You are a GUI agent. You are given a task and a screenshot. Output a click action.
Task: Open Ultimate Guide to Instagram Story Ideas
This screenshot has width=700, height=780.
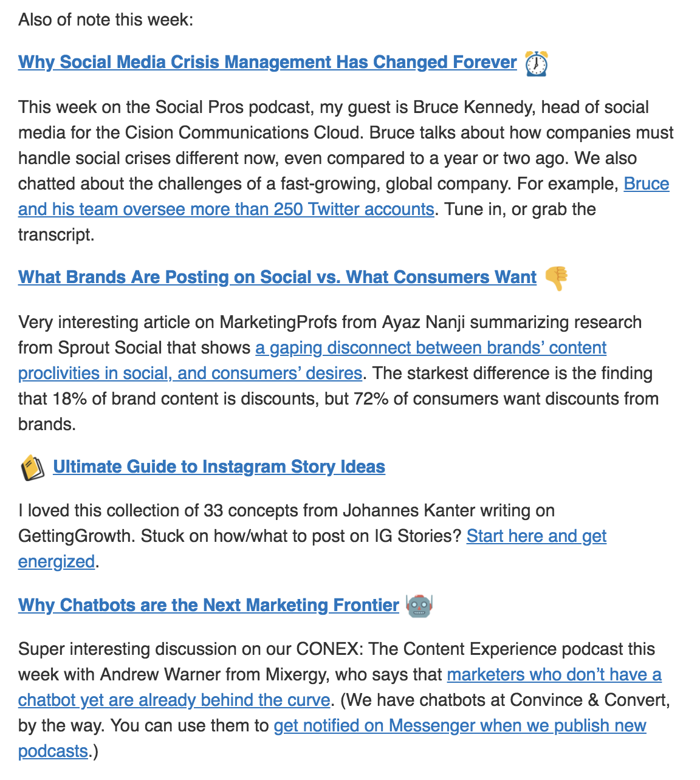tap(219, 467)
